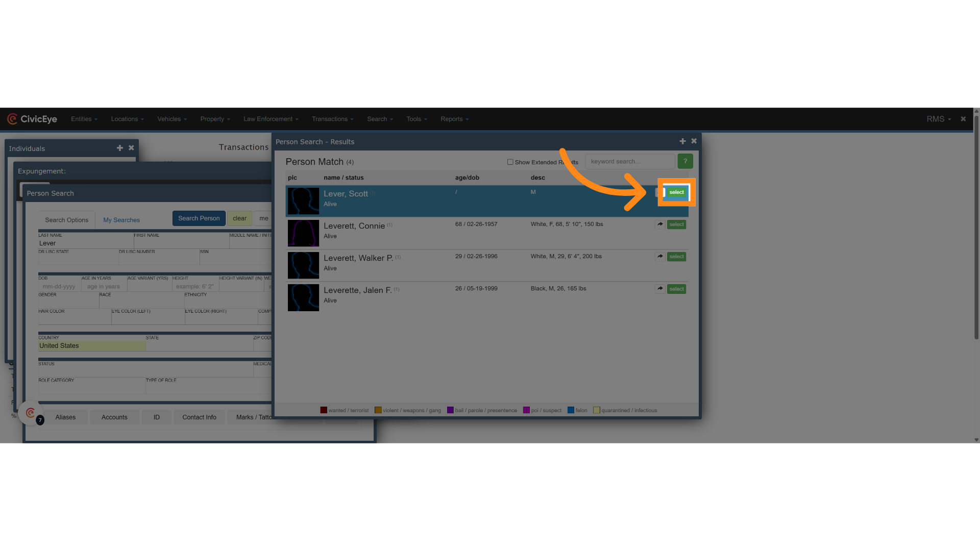The width and height of the screenshot is (980, 551).
Task: Click select button for Lever, Scott
Action: (676, 192)
